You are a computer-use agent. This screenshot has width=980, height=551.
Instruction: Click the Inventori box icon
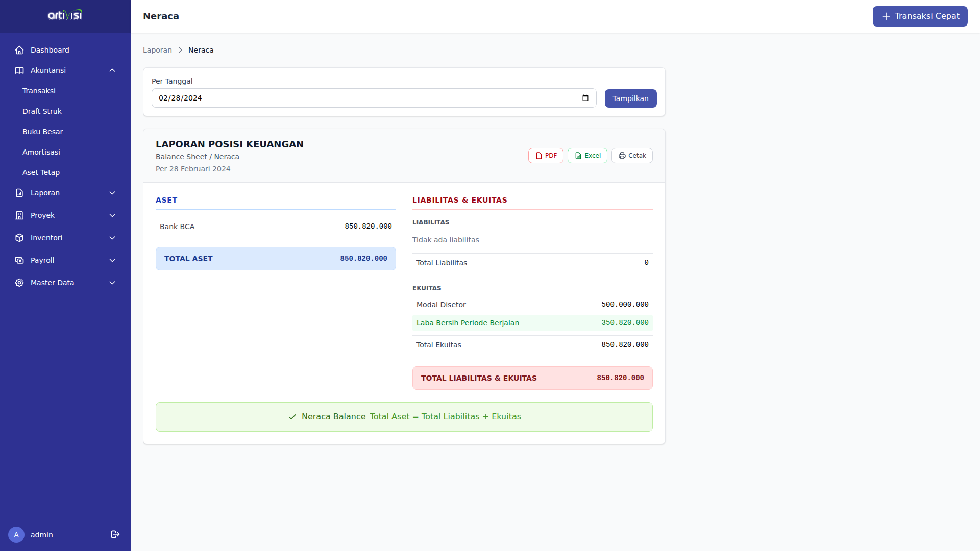pyautogui.click(x=19, y=238)
